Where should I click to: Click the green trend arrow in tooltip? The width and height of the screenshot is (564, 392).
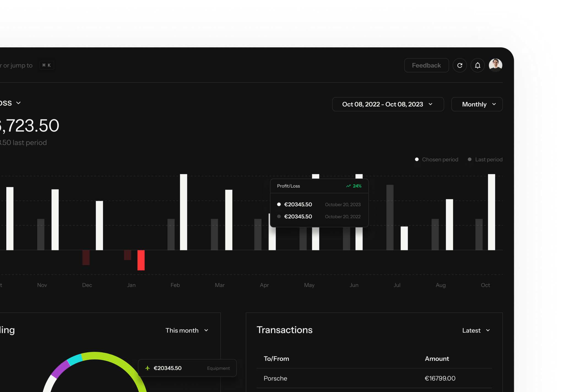(x=348, y=186)
